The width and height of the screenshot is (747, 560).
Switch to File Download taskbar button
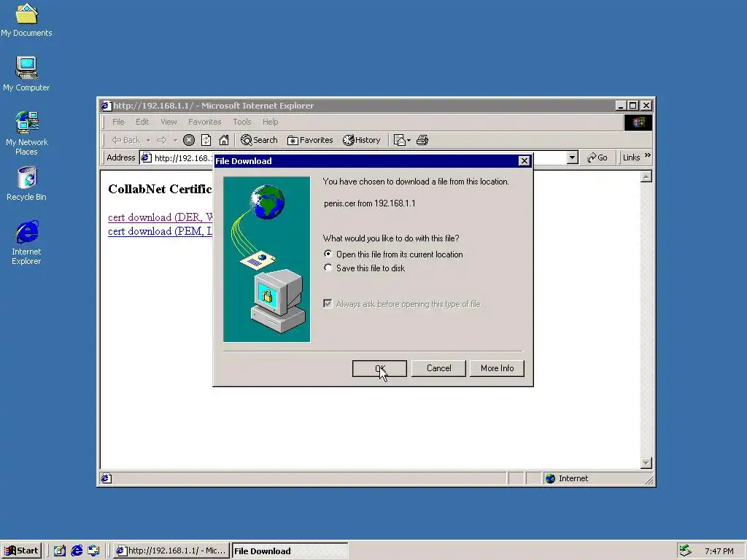point(290,551)
